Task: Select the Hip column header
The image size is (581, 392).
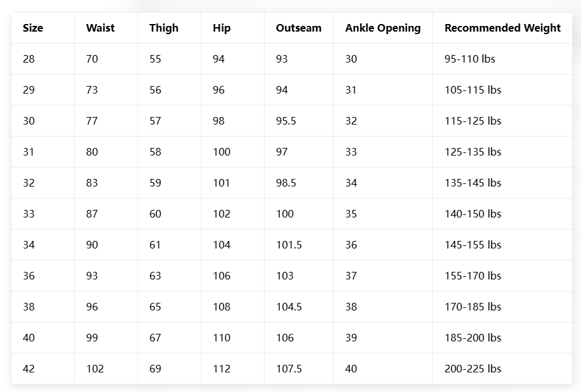Action: click(x=222, y=28)
